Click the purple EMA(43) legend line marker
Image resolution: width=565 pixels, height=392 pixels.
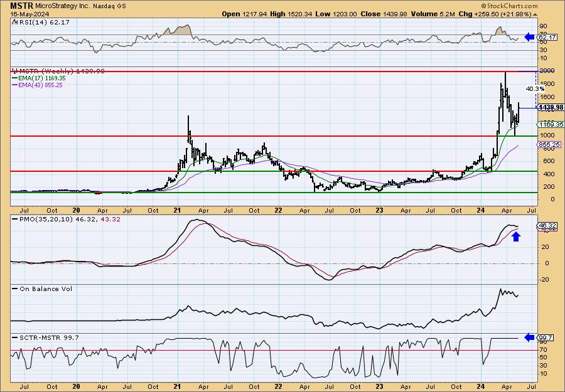pyautogui.click(x=14, y=85)
